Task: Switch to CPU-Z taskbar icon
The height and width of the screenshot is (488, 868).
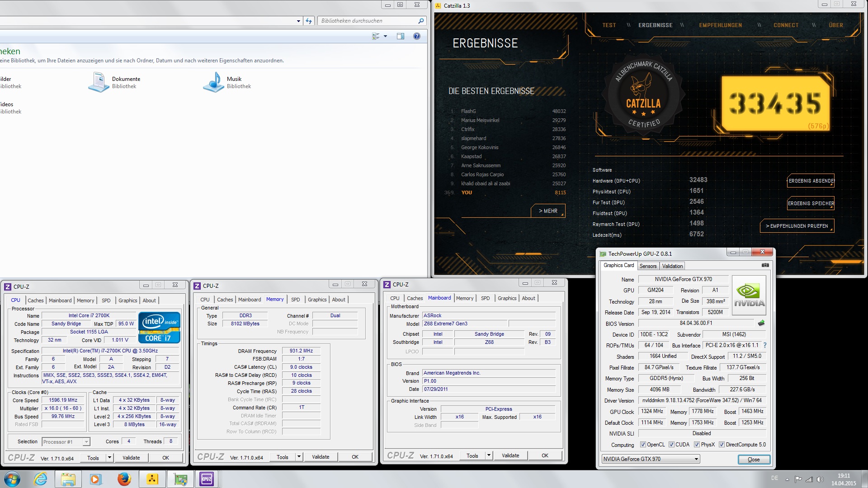Action: 207,479
